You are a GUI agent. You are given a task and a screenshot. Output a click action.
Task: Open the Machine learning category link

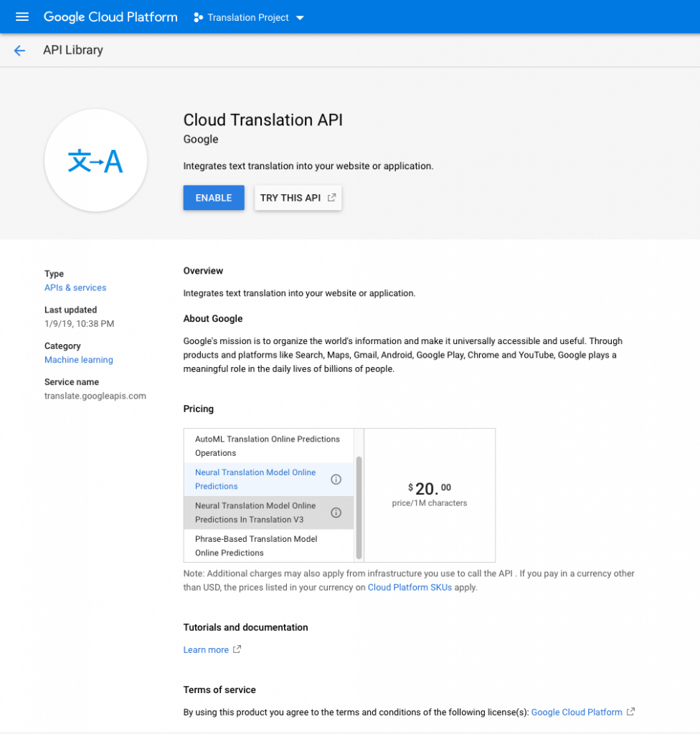coord(78,359)
